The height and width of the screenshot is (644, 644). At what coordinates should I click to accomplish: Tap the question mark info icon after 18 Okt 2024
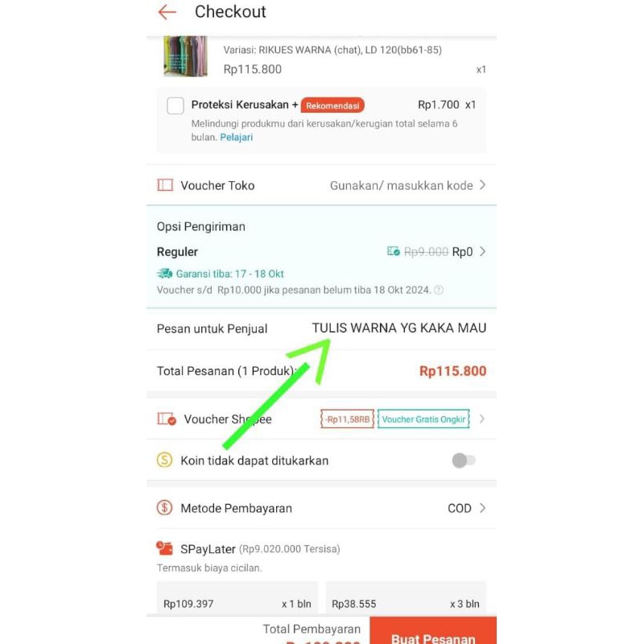tap(439, 290)
